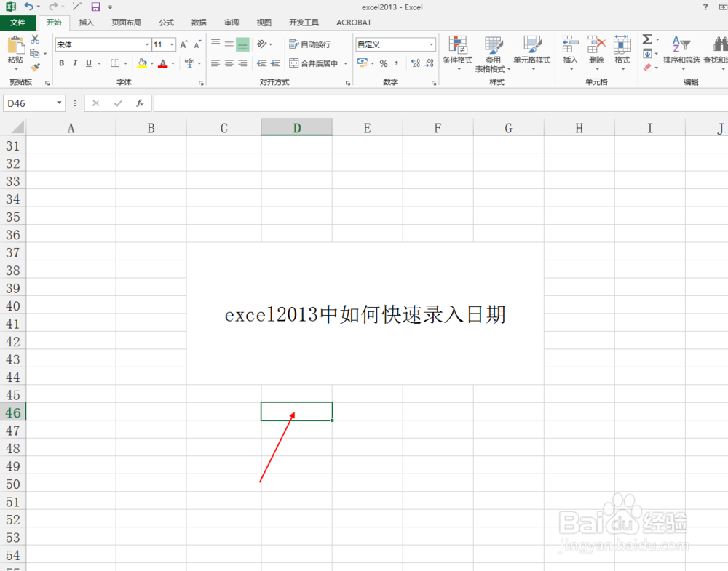
Task: Click the Copy icon in clipboard group
Action: pyautogui.click(x=35, y=53)
